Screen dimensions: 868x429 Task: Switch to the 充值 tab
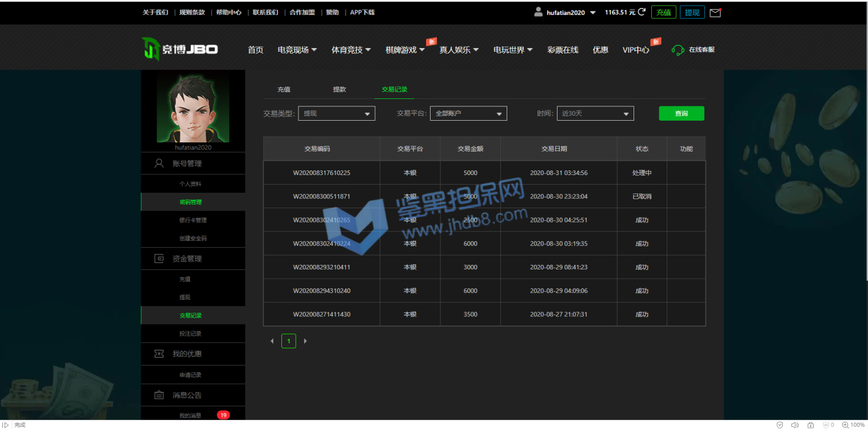[284, 90]
